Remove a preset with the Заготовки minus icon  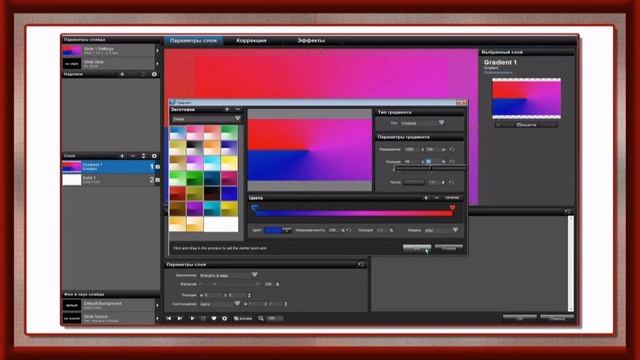(x=238, y=109)
